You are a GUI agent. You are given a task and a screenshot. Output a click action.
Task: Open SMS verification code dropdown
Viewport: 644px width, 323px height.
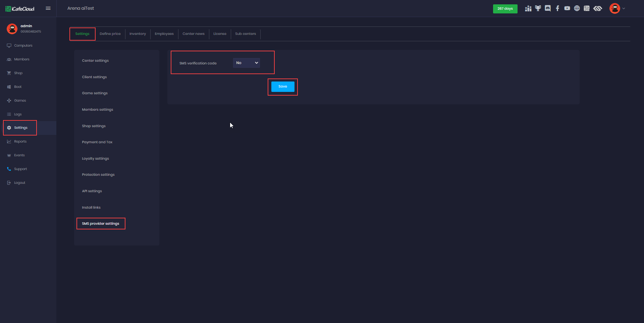(247, 63)
